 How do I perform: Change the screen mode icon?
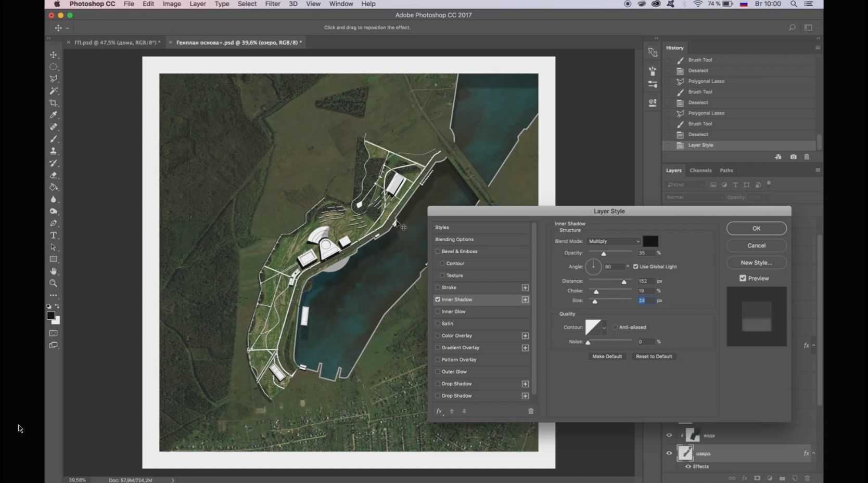pos(54,345)
